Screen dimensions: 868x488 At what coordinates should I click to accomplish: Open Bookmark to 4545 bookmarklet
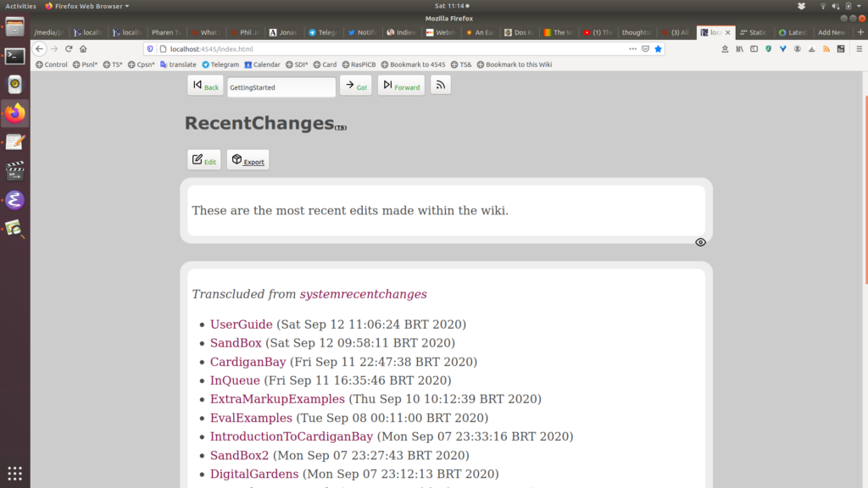(x=413, y=64)
